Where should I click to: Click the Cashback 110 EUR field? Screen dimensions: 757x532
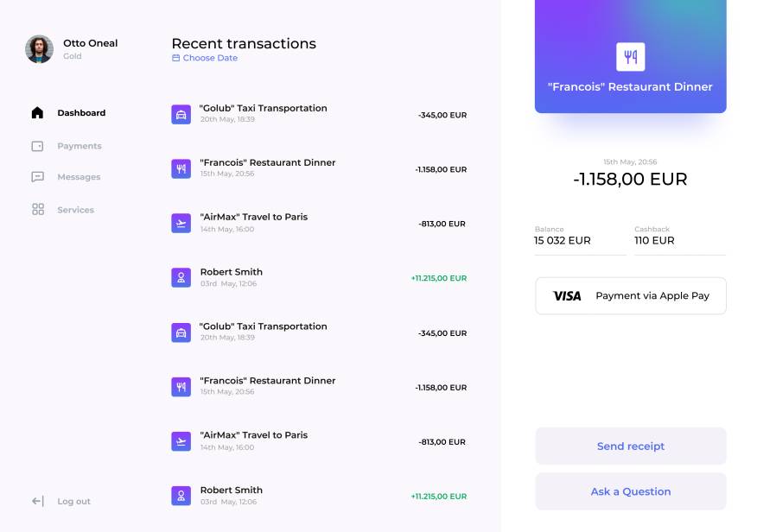click(679, 240)
